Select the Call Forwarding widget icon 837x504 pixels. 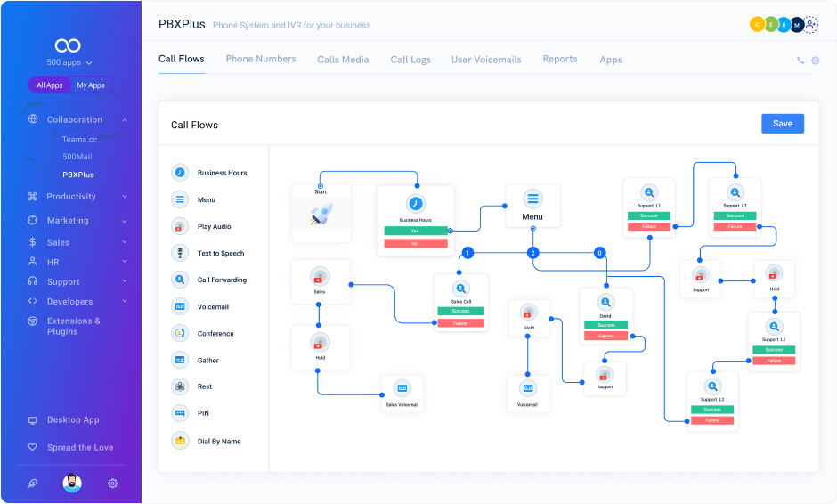tap(180, 280)
